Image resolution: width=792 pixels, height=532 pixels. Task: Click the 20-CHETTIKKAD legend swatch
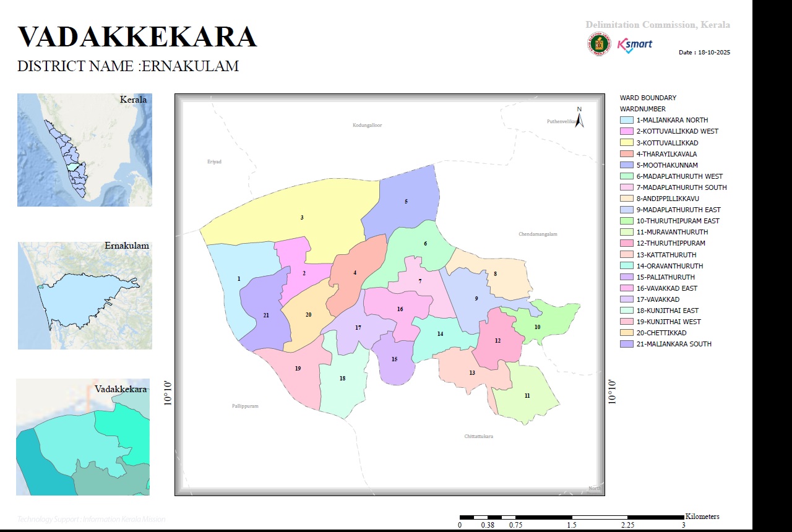[627, 333]
